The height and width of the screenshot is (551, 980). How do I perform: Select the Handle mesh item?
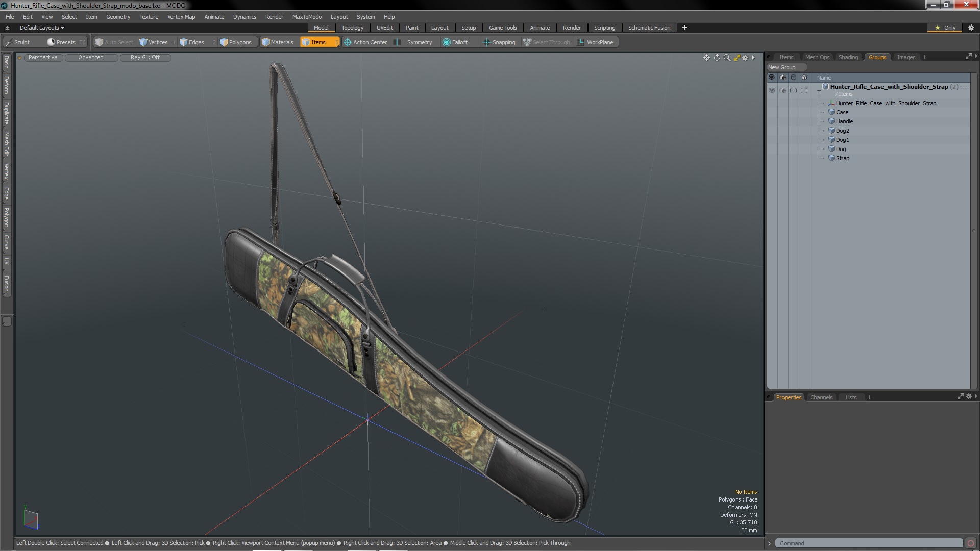pos(844,121)
